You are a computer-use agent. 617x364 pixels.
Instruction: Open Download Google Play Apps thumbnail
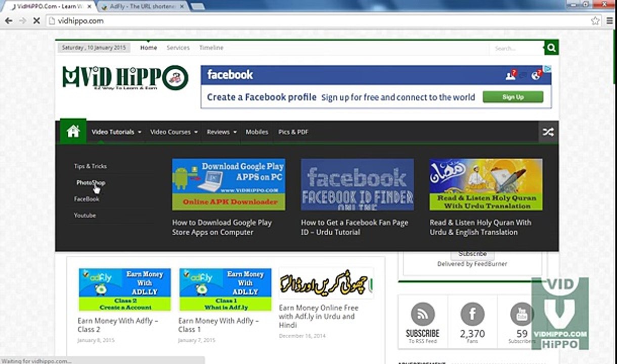pyautogui.click(x=229, y=185)
